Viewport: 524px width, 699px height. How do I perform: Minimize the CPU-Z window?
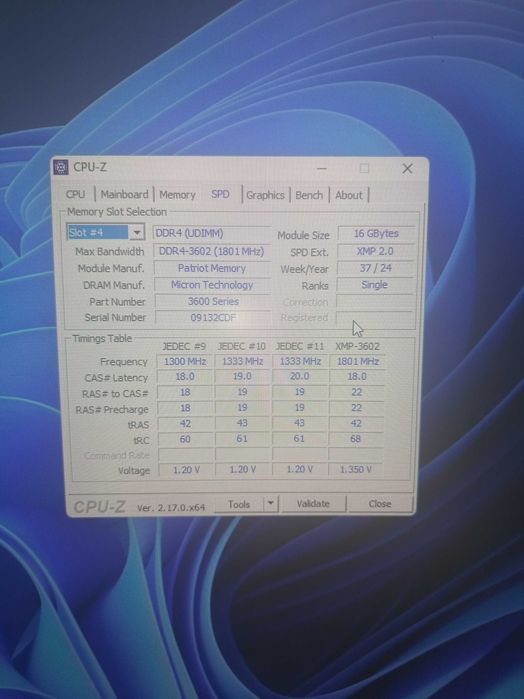click(x=322, y=169)
